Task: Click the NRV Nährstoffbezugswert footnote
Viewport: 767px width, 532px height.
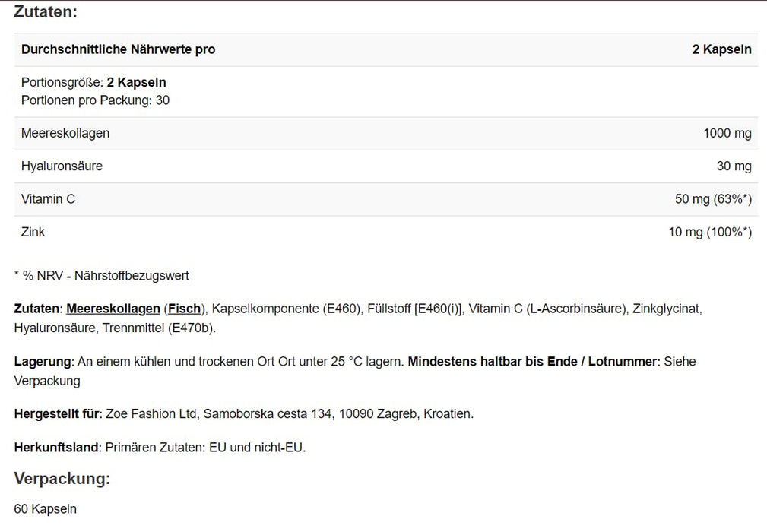Action: [x=102, y=276]
